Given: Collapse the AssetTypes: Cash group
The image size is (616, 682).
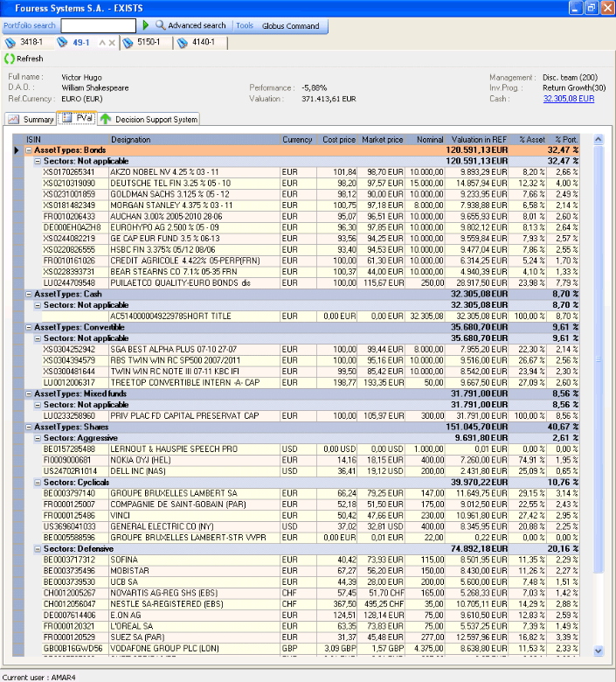Looking at the screenshot, I should 29,295.
